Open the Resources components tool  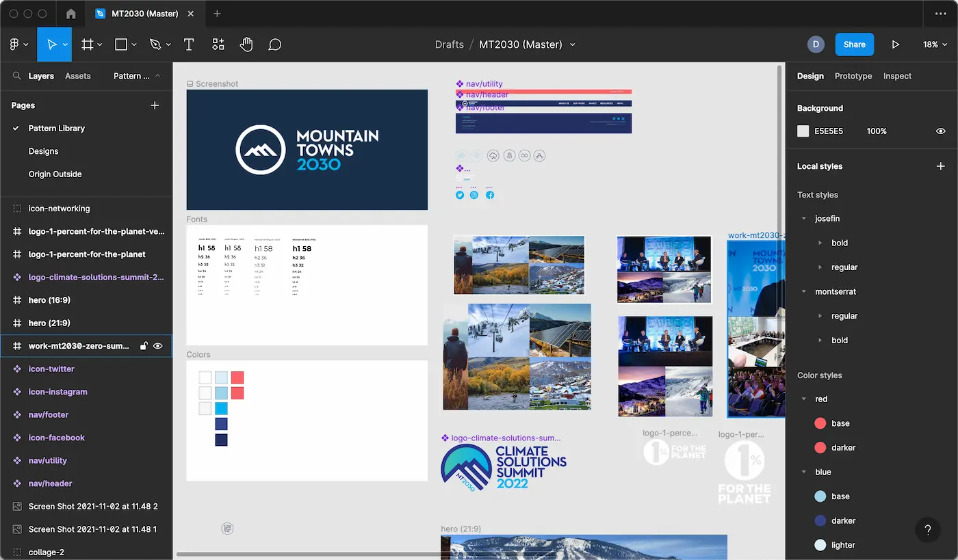218,44
